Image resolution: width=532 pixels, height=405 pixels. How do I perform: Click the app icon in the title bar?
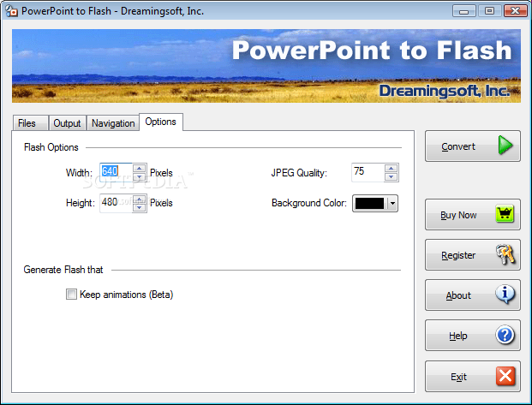point(11,11)
